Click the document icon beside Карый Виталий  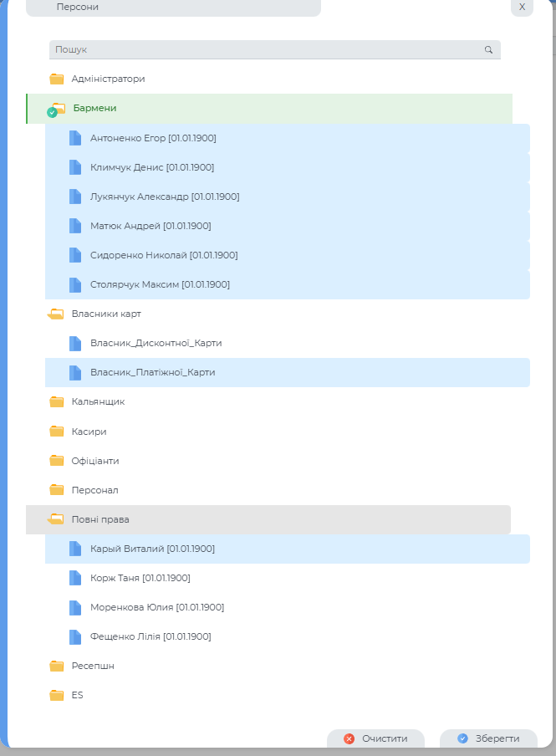[x=75, y=549]
